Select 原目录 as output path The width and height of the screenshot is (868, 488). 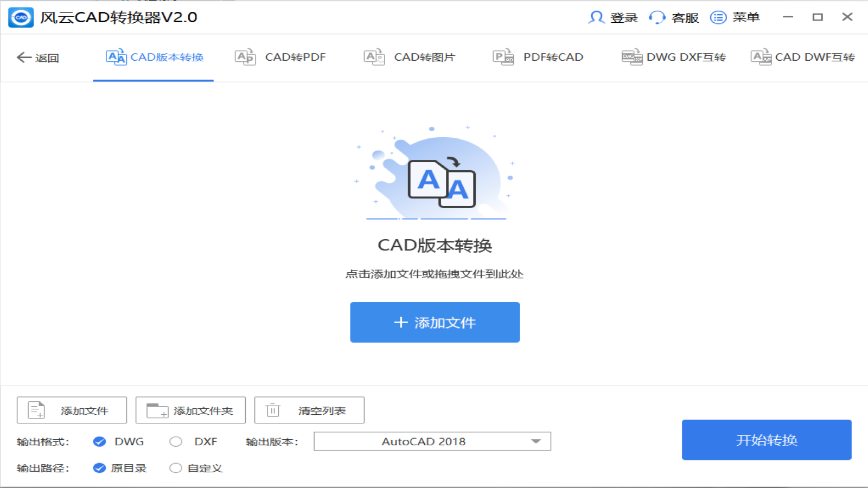click(x=99, y=468)
